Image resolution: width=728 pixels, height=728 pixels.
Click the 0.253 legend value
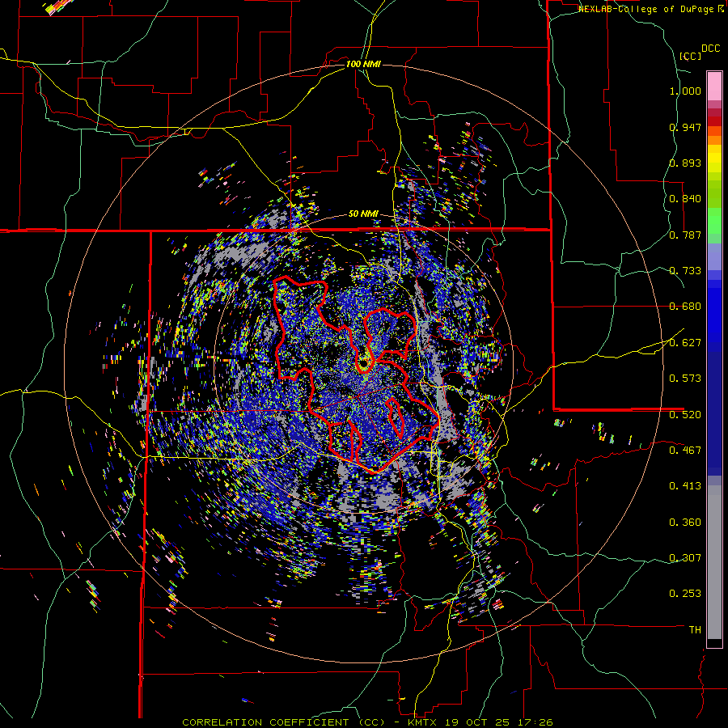click(685, 594)
